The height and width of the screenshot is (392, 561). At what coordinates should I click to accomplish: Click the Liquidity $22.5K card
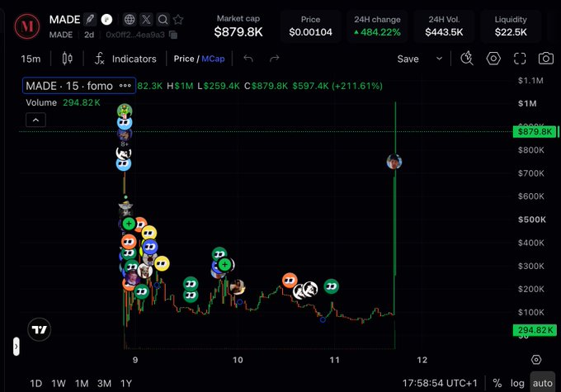[x=511, y=26]
